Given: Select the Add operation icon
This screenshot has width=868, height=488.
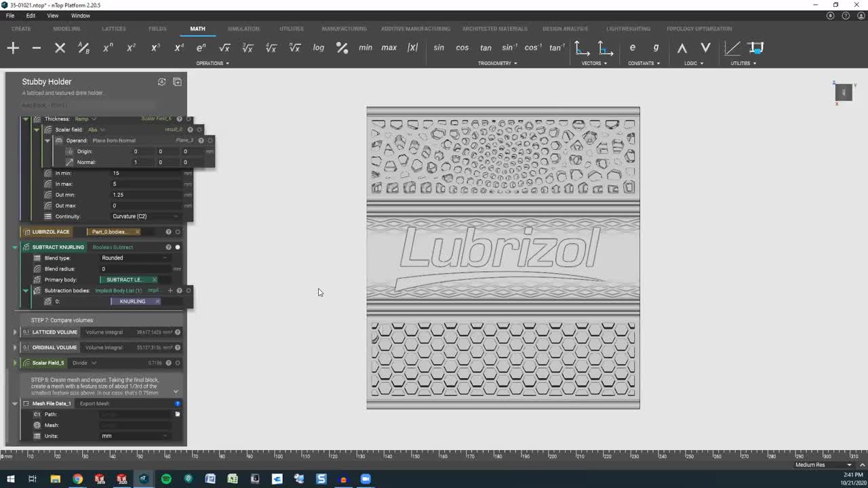Looking at the screenshot, I should click(13, 47).
